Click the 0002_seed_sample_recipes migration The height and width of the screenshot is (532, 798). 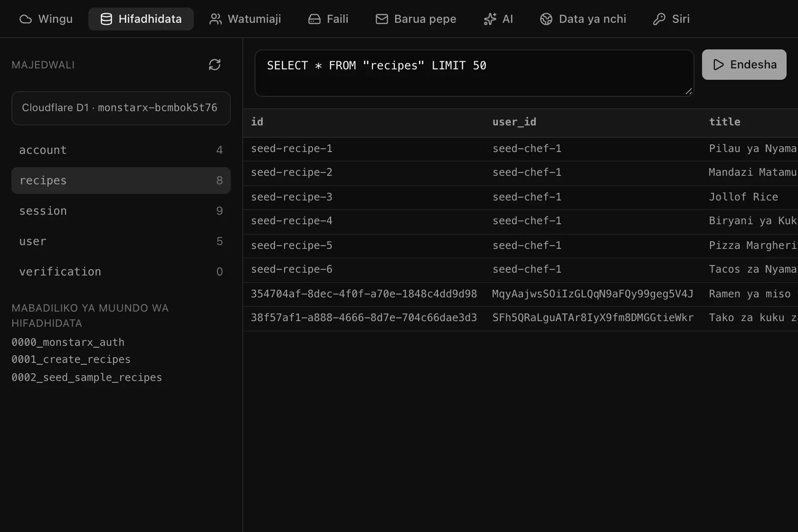pos(86,378)
